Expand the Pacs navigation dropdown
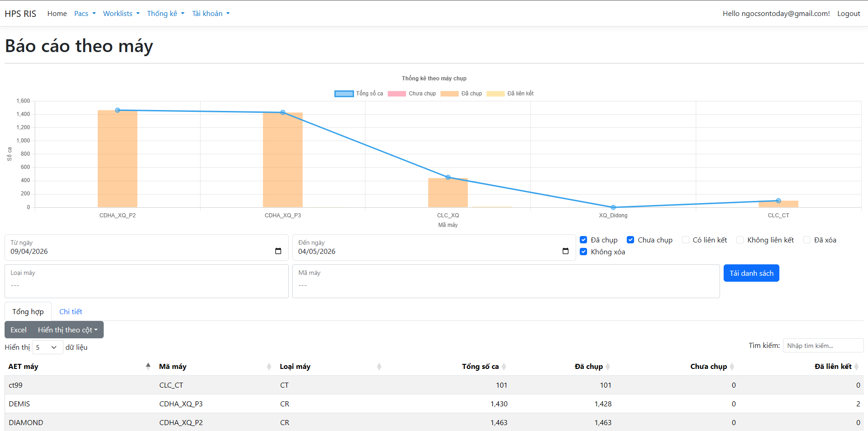This screenshot has height=431, width=868. pos(85,14)
